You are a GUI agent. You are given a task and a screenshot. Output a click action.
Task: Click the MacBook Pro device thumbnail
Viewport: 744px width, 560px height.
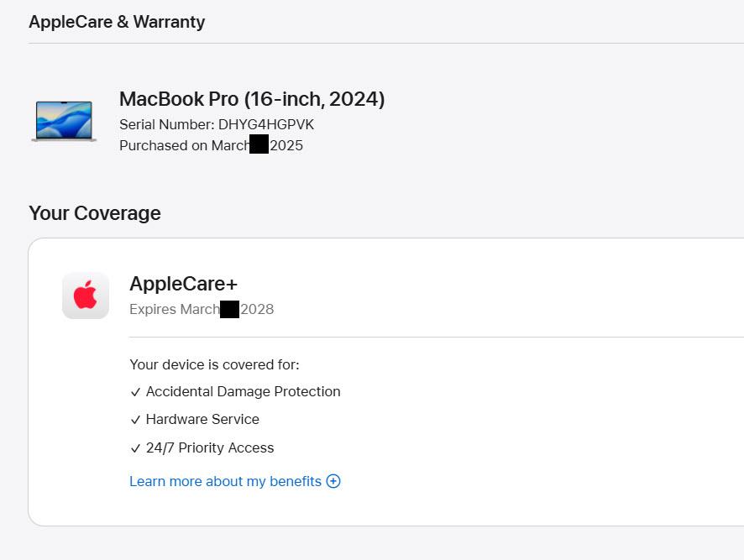pyautogui.click(x=64, y=120)
